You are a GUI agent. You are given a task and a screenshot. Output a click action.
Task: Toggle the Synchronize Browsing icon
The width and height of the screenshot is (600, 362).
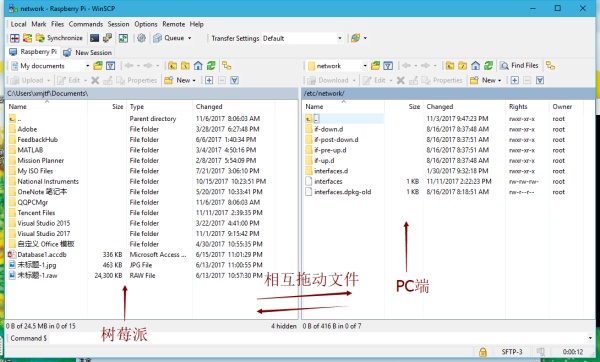(27, 38)
